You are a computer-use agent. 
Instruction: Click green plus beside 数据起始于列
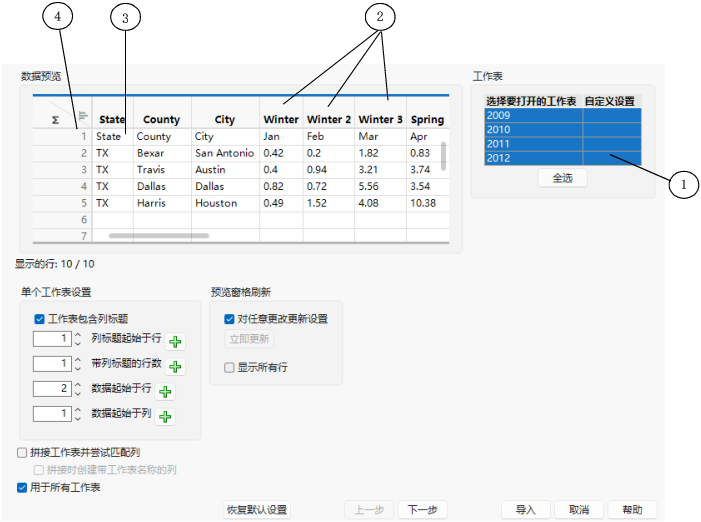click(165, 417)
